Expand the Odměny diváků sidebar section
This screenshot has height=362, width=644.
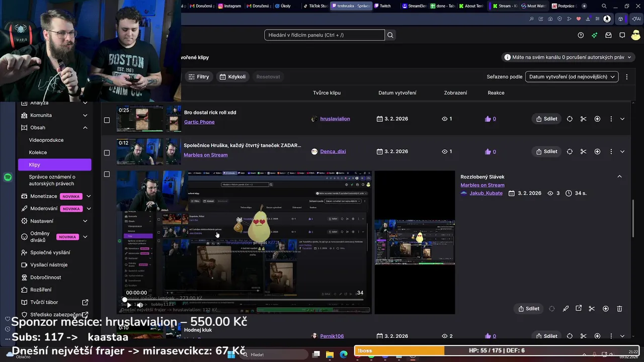[x=85, y=237]
